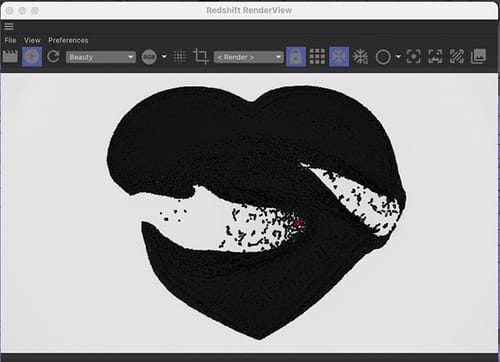Open the Beauty AOV dropdown

(101, 57)
